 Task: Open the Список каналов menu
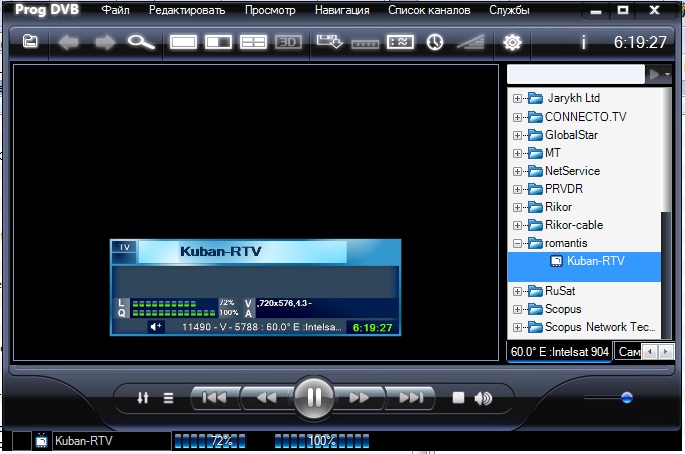pos(429,11)
